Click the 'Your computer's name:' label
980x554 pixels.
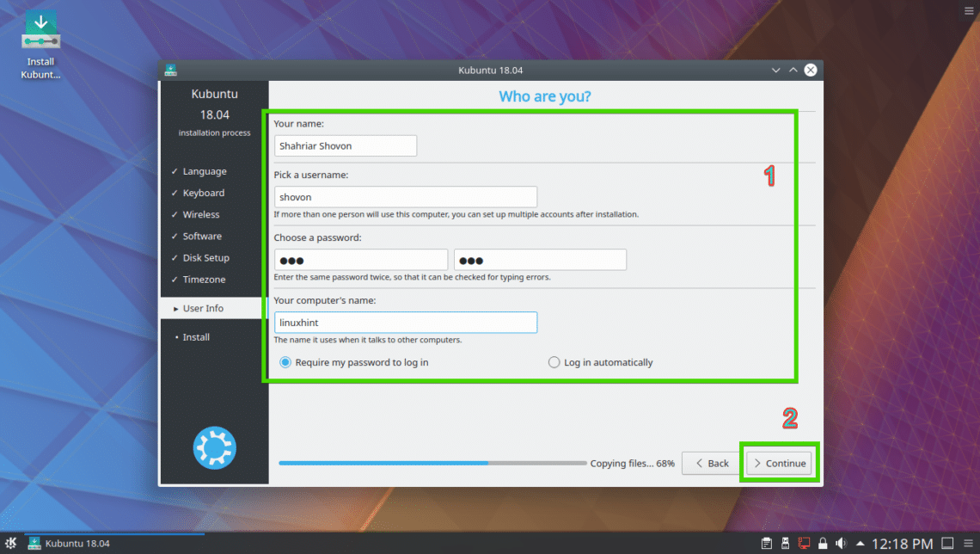(x=324, y=301)
